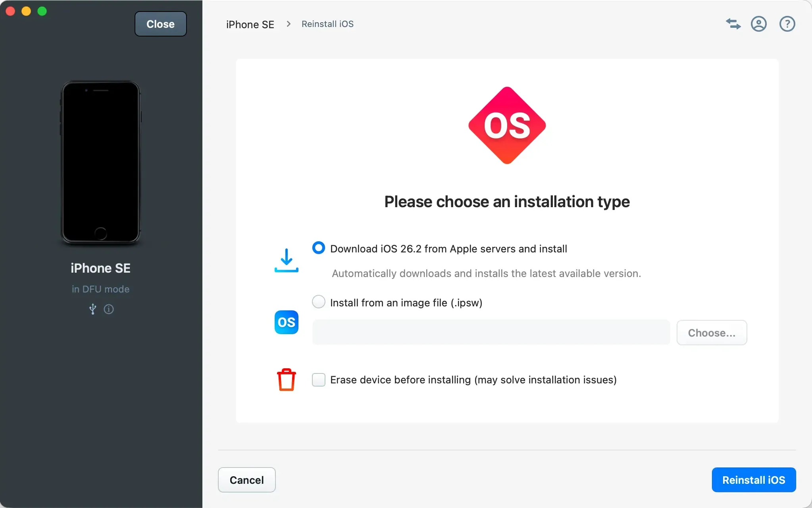Cancel the reinstall operation
The width and height of the screenshot is (812, 508).
(246, 480)
